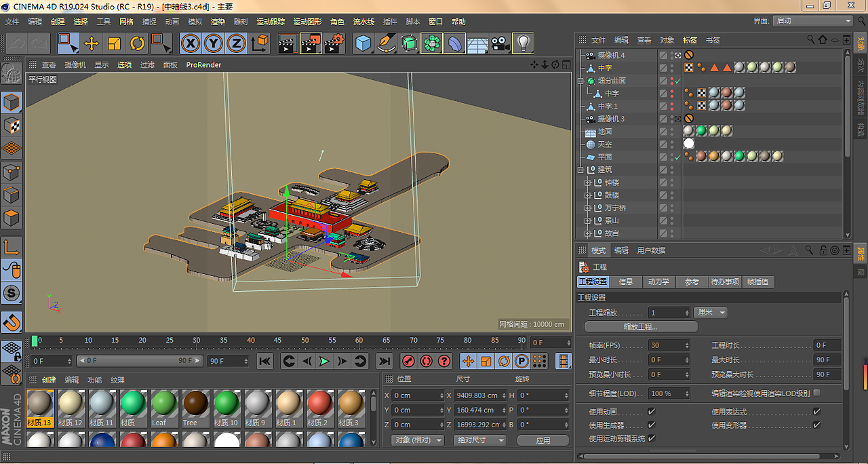
Task: Toggle the X axis lock
Action: (191, 44)
